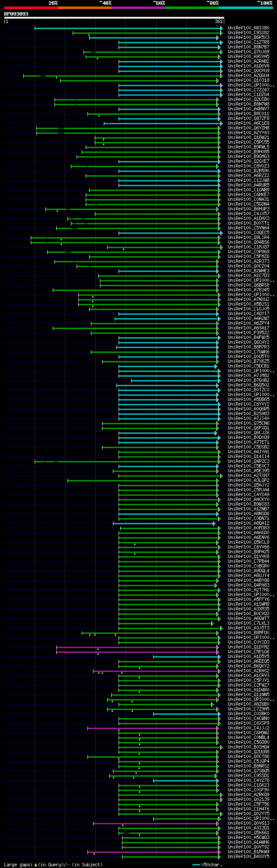Click the UniRef100_Q9LIR4 label
The width and height of the screenshot is (277, 868).
tap(248, 238)
